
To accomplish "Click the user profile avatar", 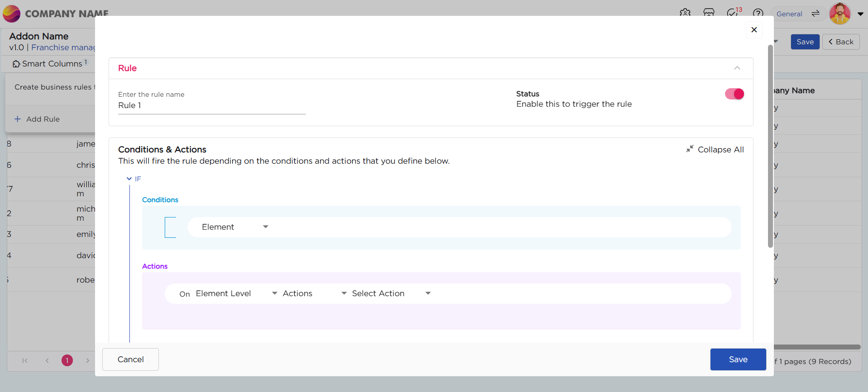I will tap(839, 14).
